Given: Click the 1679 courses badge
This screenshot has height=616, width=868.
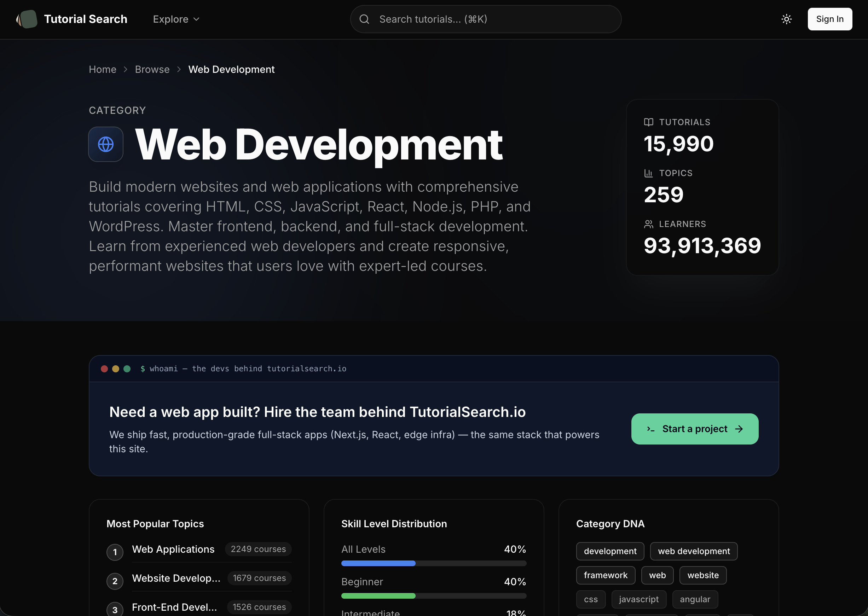Looking at the screenshot, I should 260,578.
